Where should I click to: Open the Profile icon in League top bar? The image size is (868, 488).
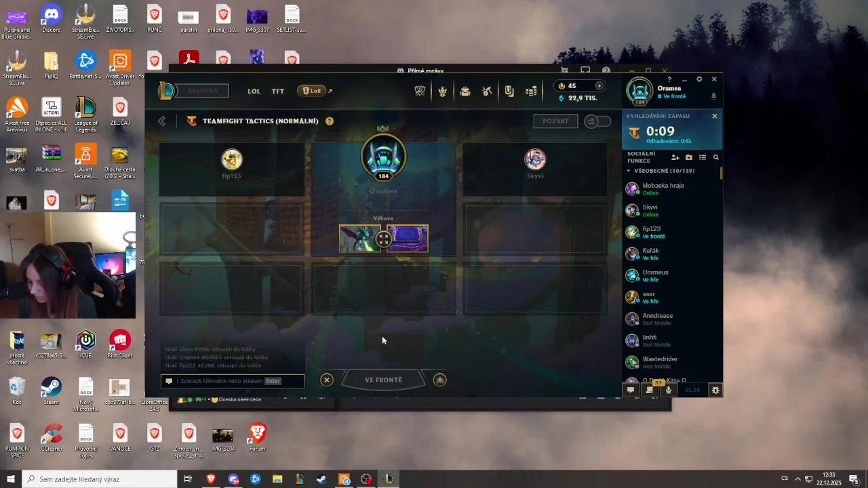pyautogui.click(x=442, y=91)
